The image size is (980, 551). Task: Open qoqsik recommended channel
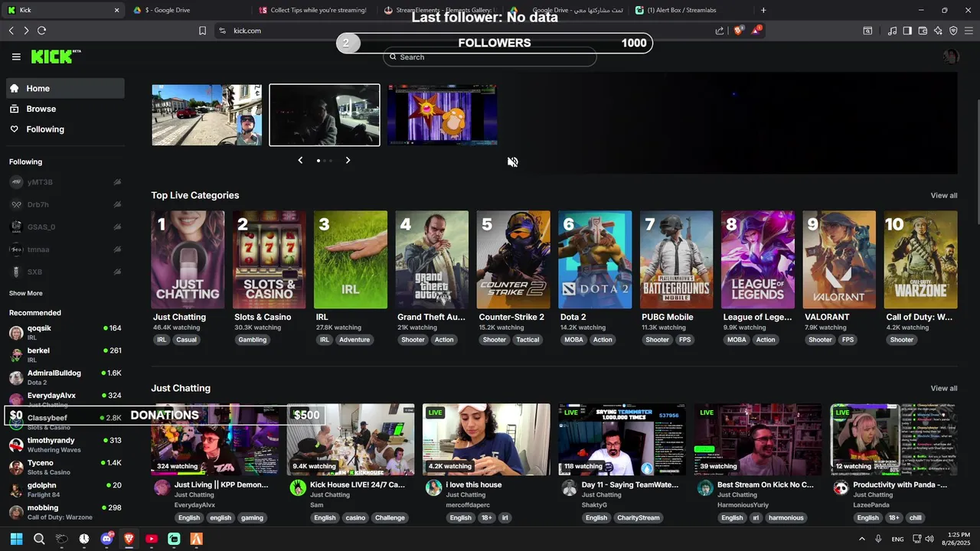pyautogui.click(x=65, y=333)
